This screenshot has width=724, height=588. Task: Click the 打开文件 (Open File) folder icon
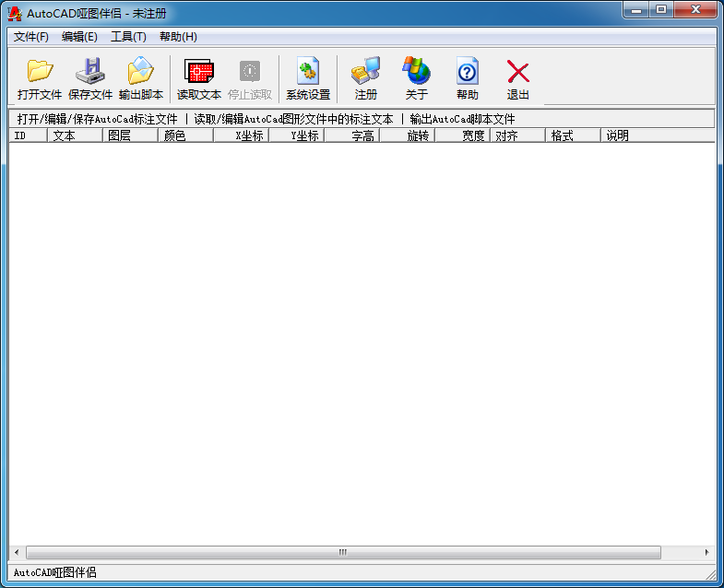tap(39, 71)
